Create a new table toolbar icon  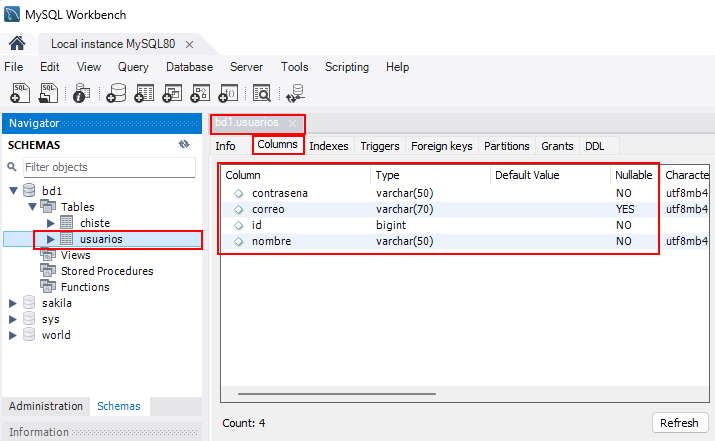click(x=144, y=93)
